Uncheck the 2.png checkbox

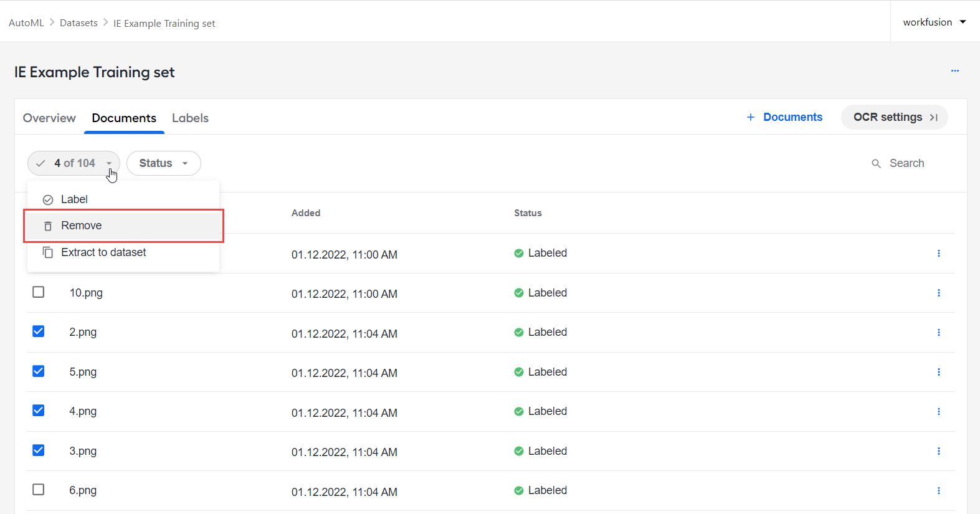coord(39,331)
